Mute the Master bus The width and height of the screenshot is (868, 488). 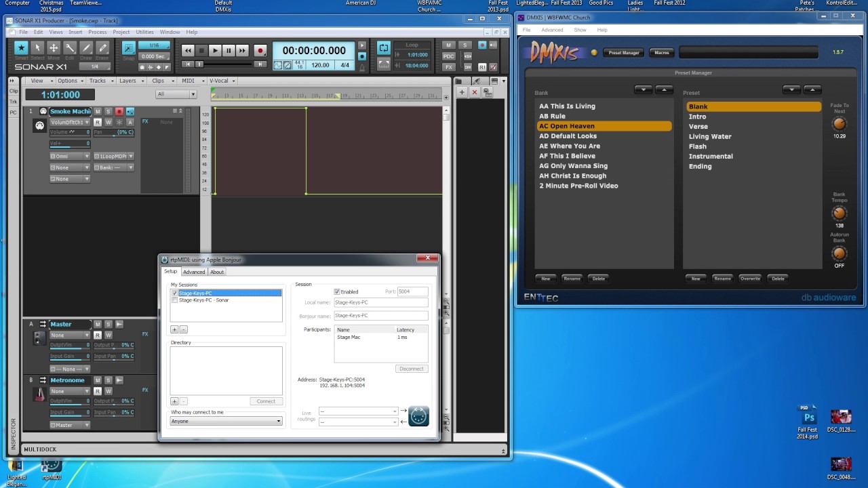(98, 324)
